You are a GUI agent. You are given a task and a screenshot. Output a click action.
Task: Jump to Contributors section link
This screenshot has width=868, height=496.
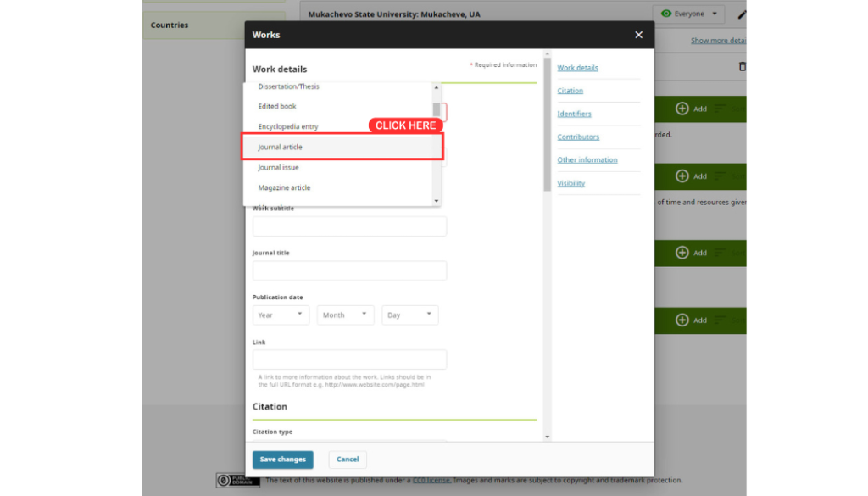pos(578,137)
